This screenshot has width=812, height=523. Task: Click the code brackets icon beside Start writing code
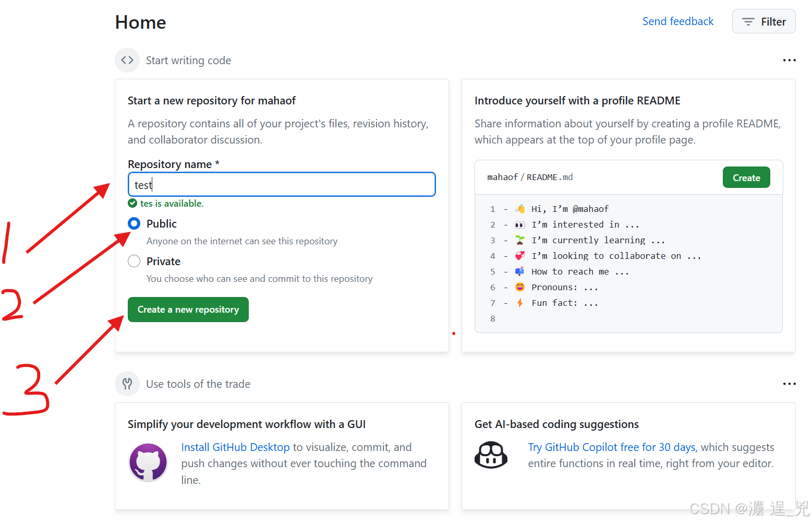click(x=127, y=60)
